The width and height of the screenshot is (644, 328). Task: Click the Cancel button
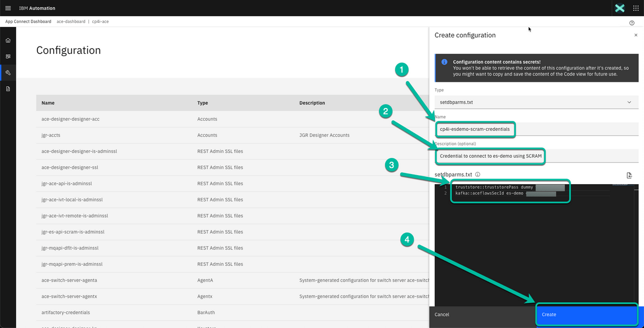(x=442, y=315)
